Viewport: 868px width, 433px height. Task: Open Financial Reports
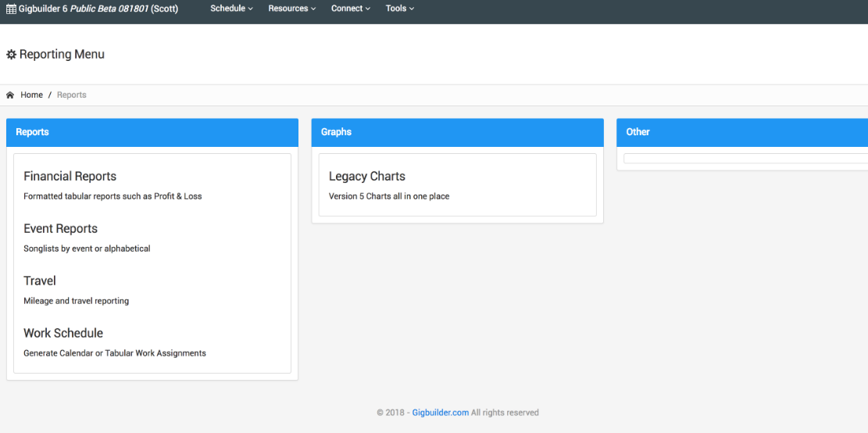70,176
